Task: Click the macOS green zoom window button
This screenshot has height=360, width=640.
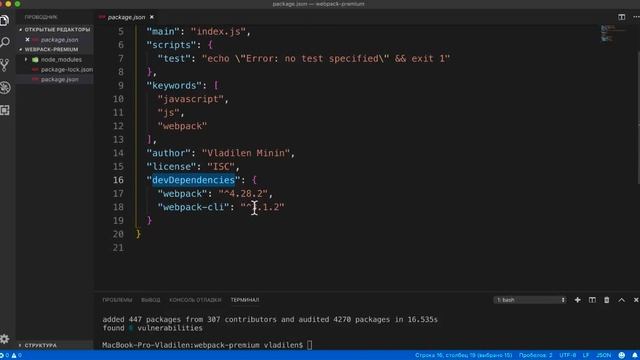Action: [x=18, y=4]
